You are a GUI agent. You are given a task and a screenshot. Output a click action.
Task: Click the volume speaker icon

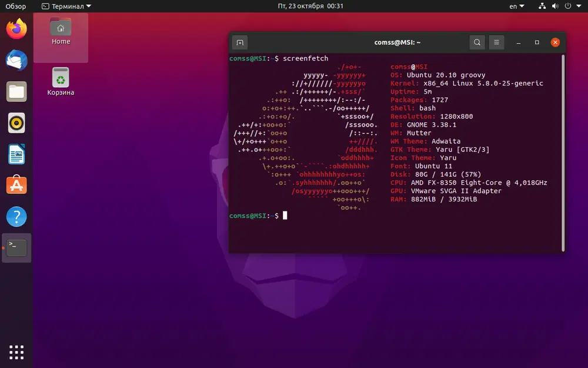pyautogui.click(x=556, y=6)
